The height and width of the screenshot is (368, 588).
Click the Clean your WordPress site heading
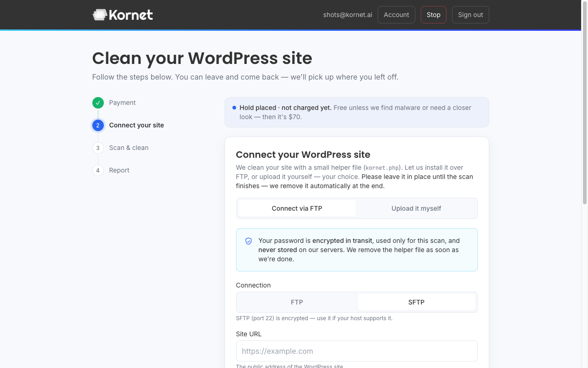pyautogui.click(x=202, y=58)
